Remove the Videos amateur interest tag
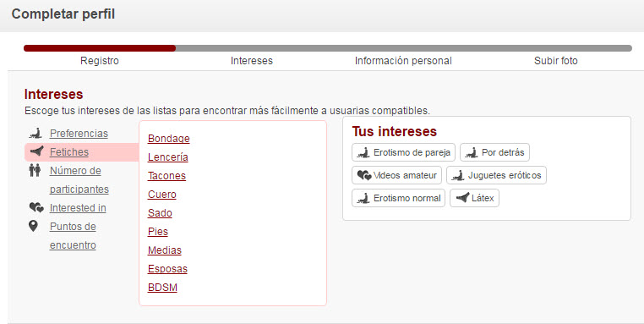 pyautogui.click(x=396, y=176)
